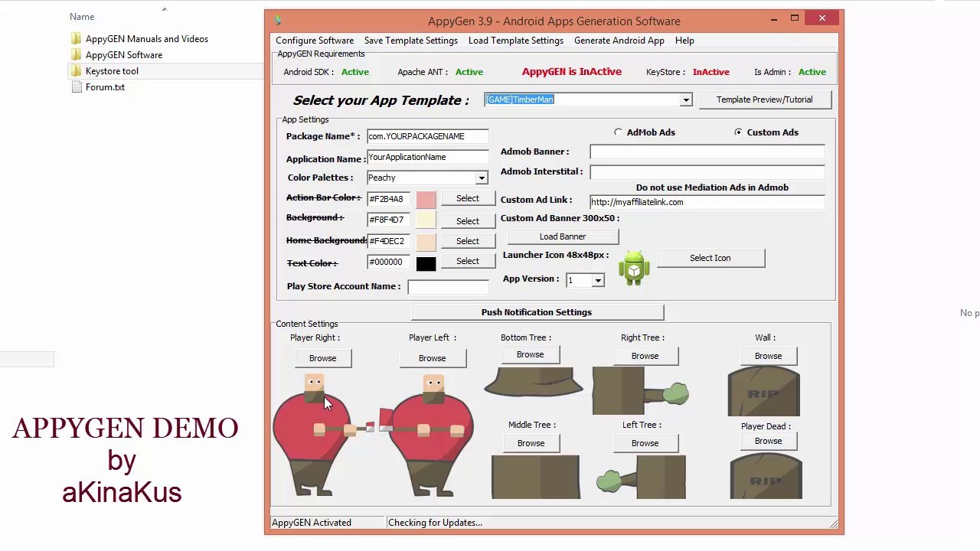980x551 pixels.
Task: Select the Custom Ads radio option
Action: click(738, 132)
